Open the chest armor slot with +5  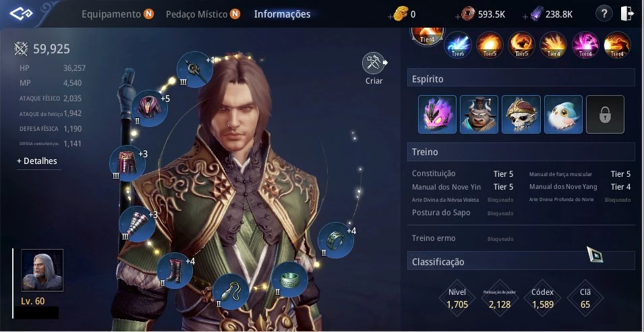(x=149, y=108)
